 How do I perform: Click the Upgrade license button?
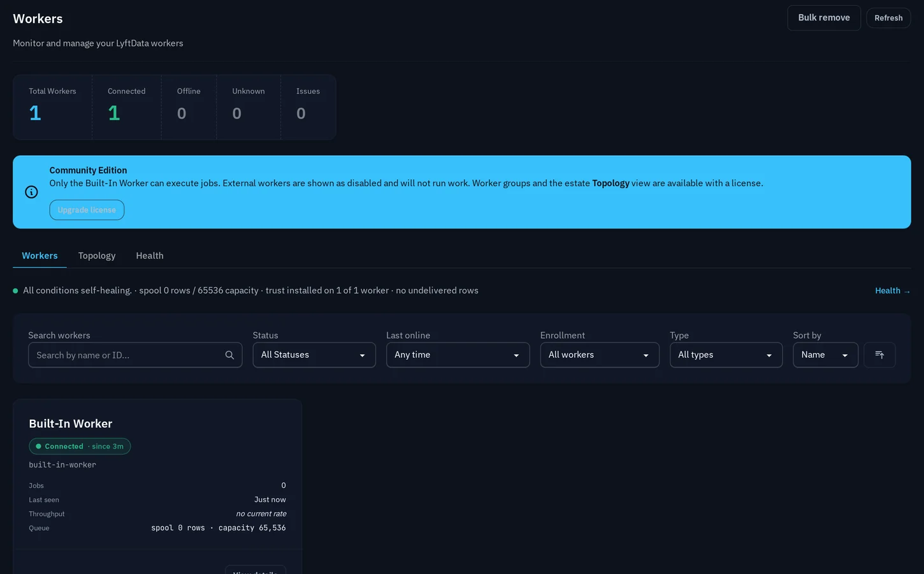tap(87, 210)
